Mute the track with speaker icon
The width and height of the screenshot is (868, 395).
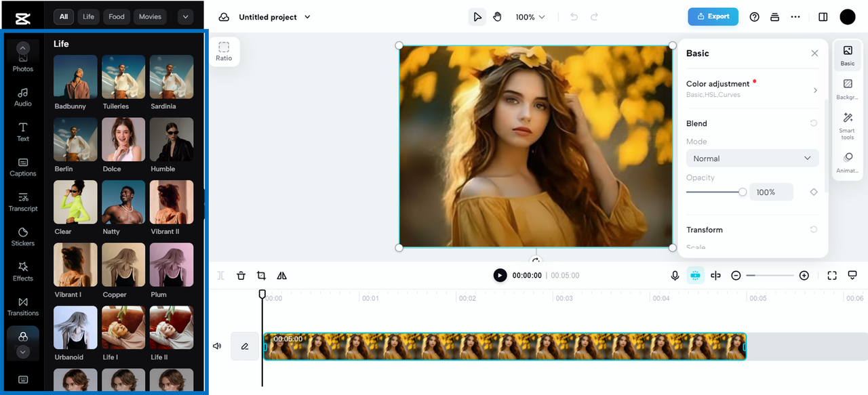pos(217,346)
